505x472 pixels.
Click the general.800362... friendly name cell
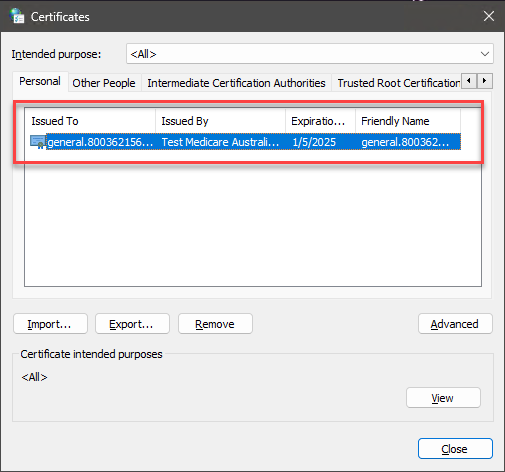[405, 142]
